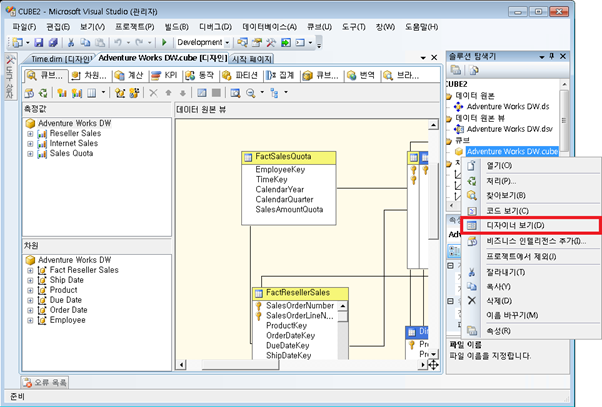Viewport: 602px width, 407px height.
Task: Open the 파일(F) menu
Action: pos(24,27)
